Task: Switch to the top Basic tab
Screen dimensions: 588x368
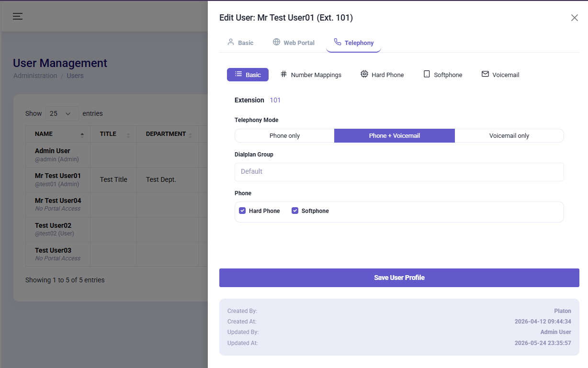Action: point(240,43)
